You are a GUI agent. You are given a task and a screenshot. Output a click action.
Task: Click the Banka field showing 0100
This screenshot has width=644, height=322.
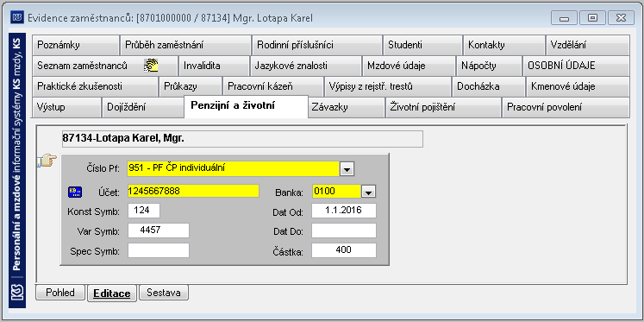point(337,192)
